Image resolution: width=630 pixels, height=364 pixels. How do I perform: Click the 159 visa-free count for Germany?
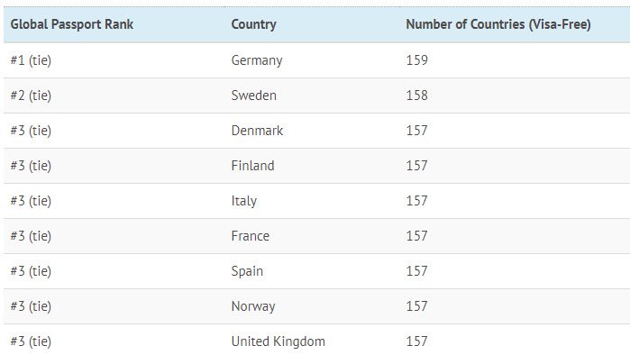[x=416, y=60]
